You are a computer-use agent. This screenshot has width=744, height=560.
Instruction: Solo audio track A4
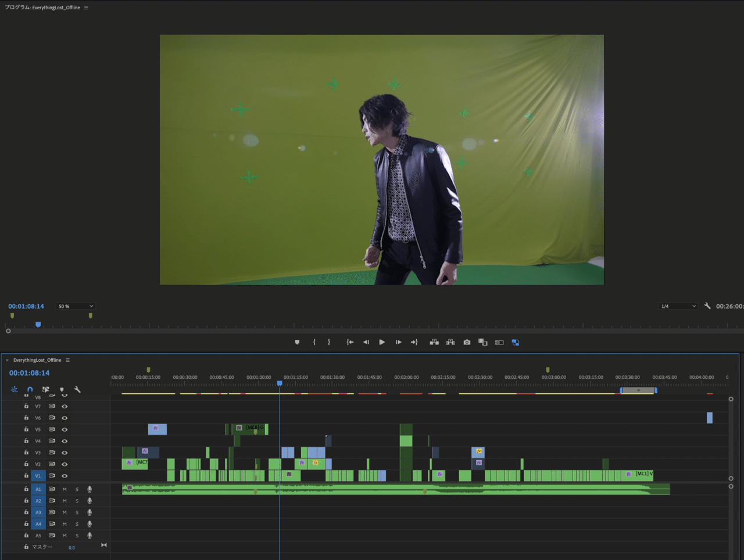77,524
